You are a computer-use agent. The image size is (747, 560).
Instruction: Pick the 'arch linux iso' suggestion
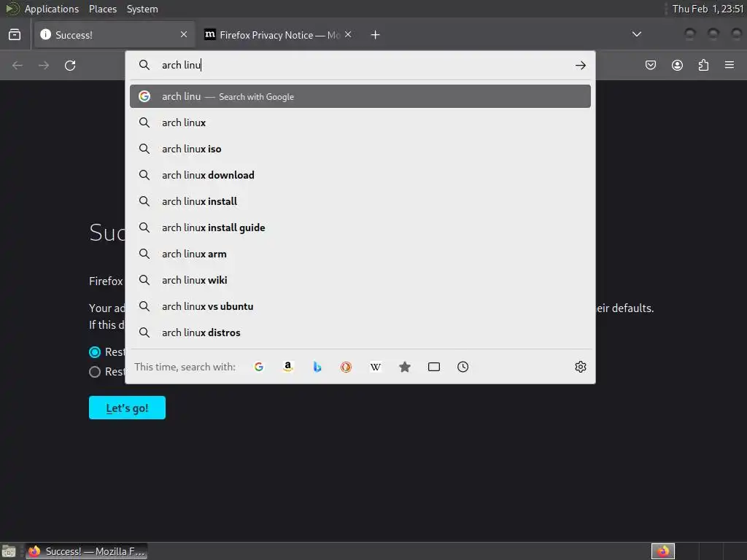(x=360, y=149)
